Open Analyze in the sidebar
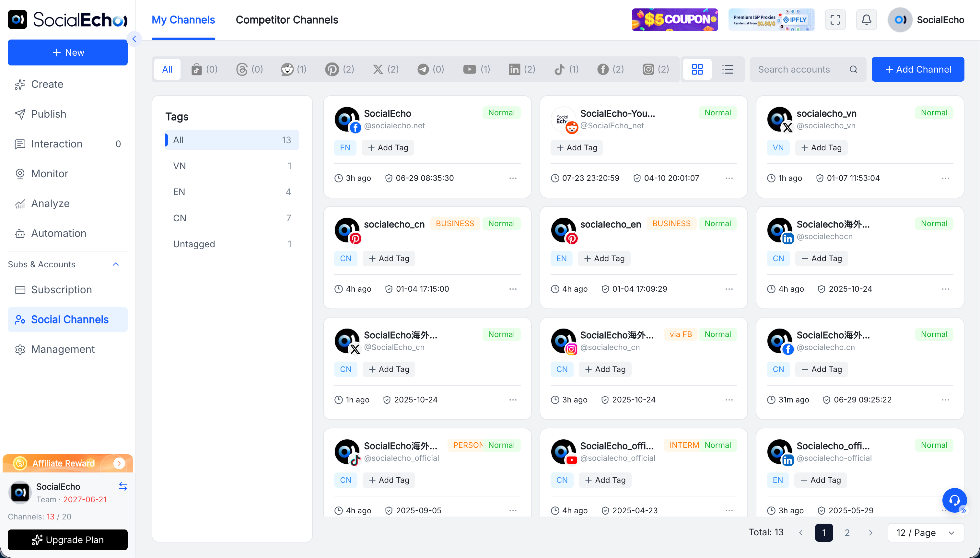 (67, 203)
